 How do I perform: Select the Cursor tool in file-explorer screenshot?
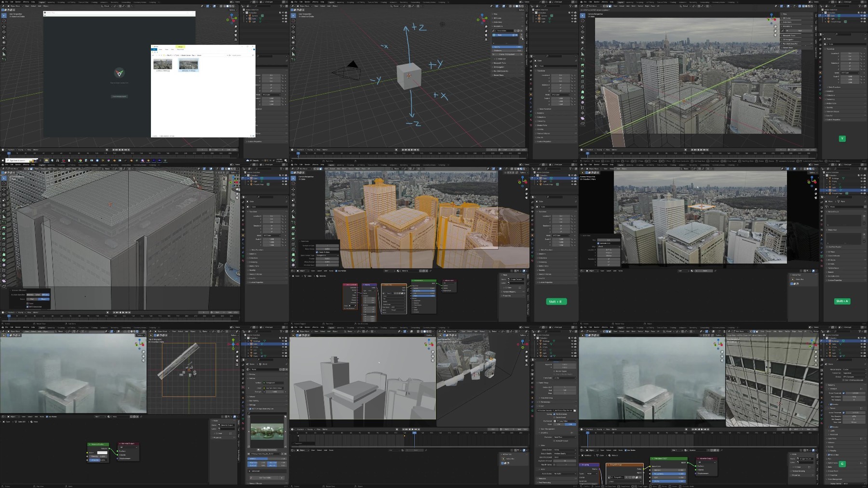pyautogui.click(x=4, y=22)
